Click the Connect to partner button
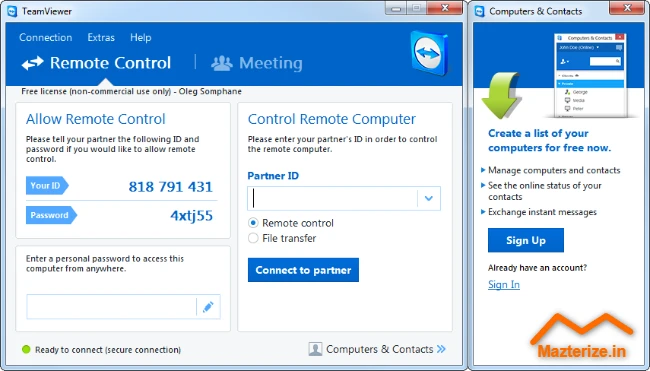Viewport: 650px width, 371px height. tap(303, 270)
